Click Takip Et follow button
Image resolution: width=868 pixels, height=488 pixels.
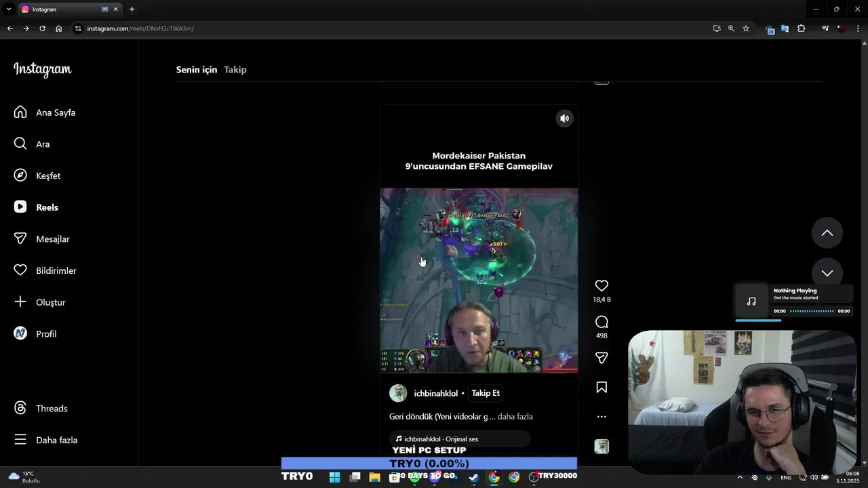click(x=486, y=393)
